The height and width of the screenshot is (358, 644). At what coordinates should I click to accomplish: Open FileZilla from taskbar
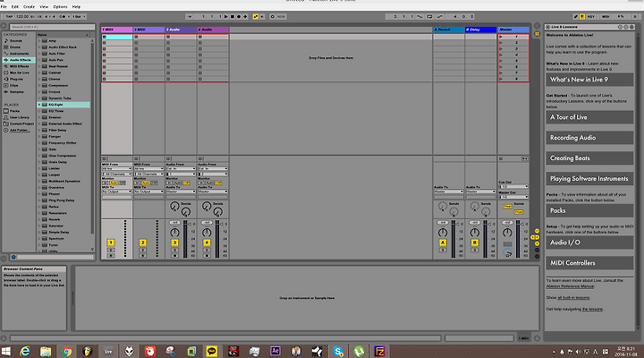click(379, 352)
